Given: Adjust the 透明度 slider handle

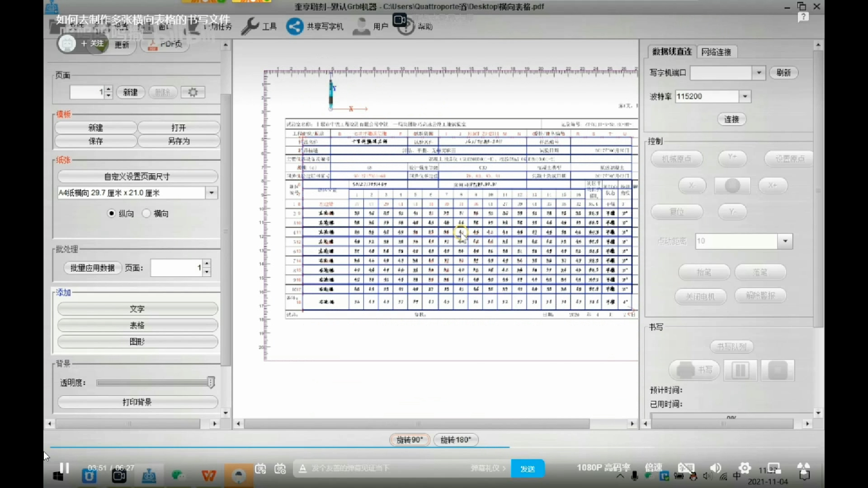Looking at the screenshot, I should click(211, 382).
